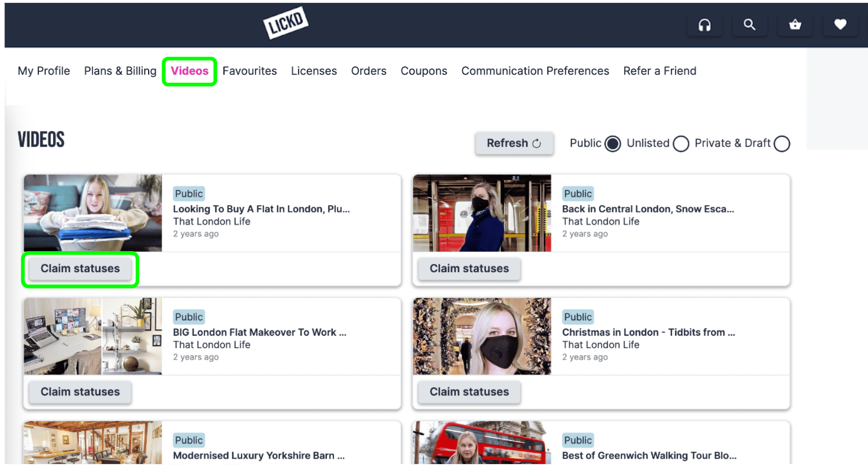Click title 'Christmas in London - Tidbits from ...'
Image resolution: width=868 pixels, height=467 pixels.
(649, 332)
